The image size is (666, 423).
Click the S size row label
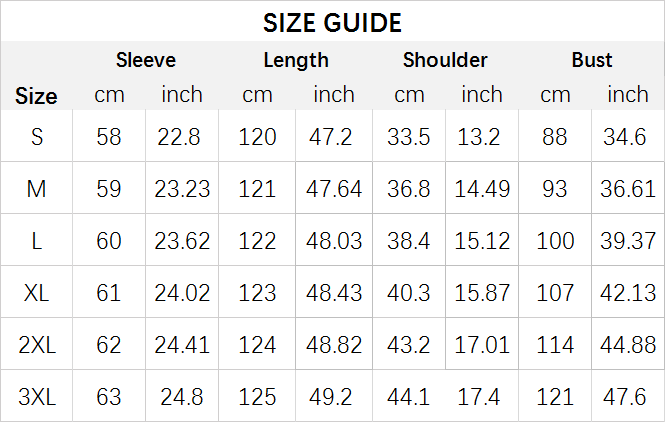pyautogui.click(x=37, y=137)
